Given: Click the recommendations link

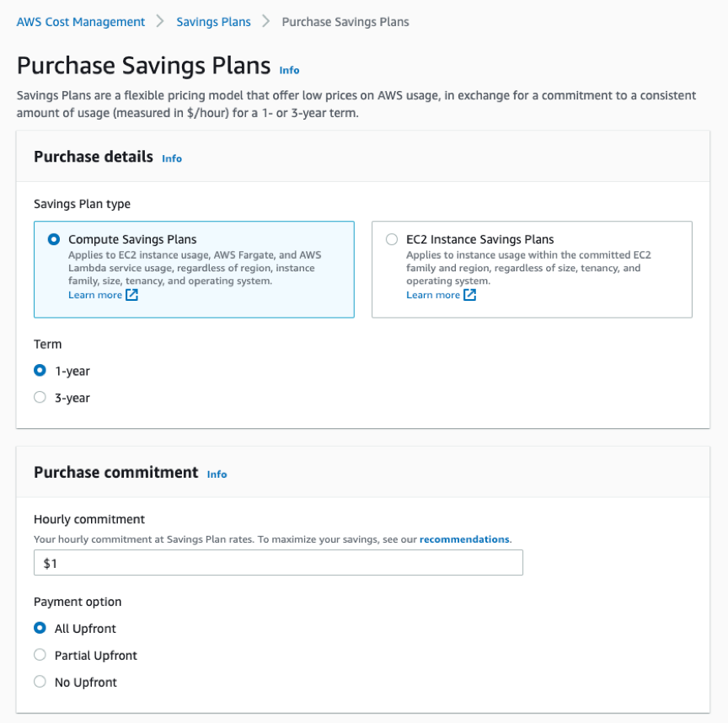Looking at the screenshot, I should [464, 539].
